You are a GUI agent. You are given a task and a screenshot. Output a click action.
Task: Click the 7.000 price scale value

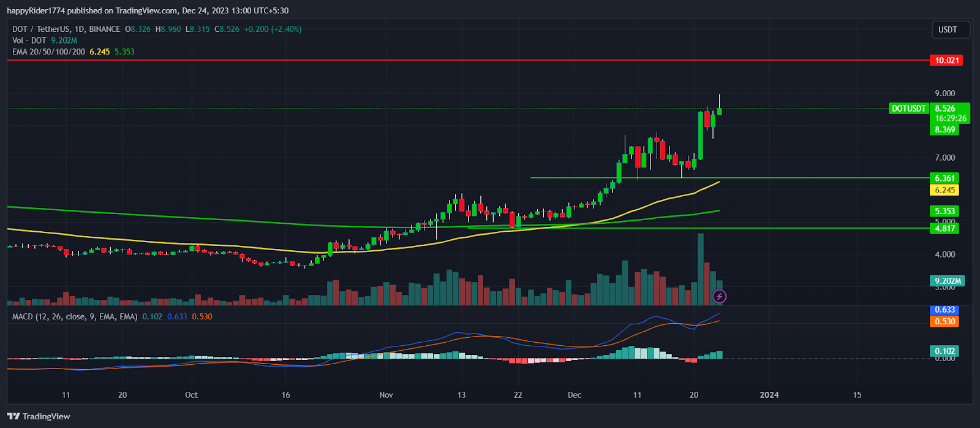(x=944, y=158)
